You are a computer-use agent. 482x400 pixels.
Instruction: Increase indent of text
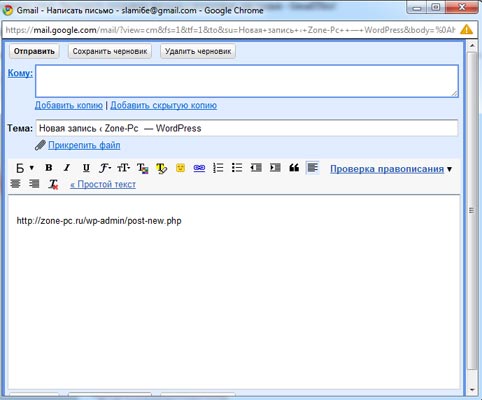(275, 168)
